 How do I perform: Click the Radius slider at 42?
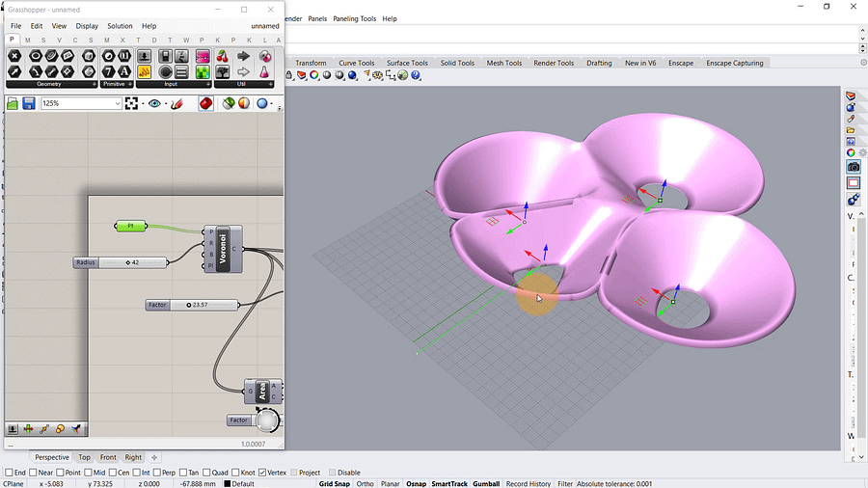pyautogui.click(x=121, y=262)
